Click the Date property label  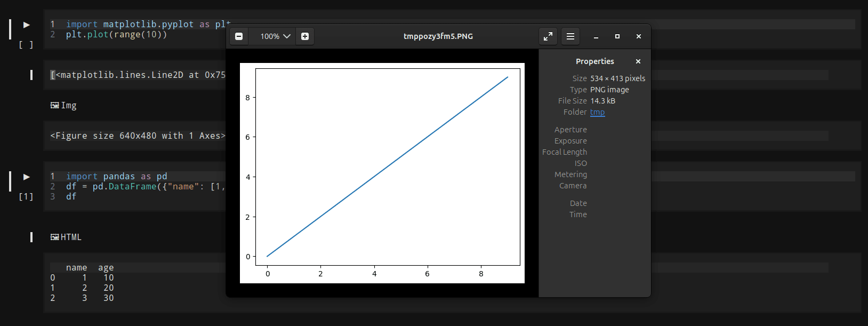tap(578, 203)
